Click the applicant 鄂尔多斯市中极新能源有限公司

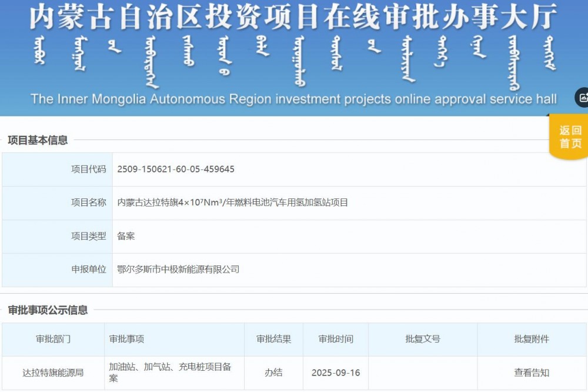(178, 270)
